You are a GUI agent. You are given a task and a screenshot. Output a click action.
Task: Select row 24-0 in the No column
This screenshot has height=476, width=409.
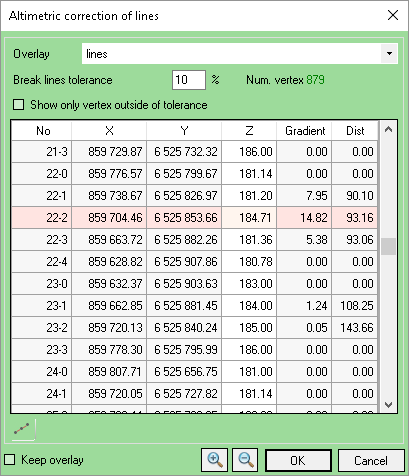42,372
